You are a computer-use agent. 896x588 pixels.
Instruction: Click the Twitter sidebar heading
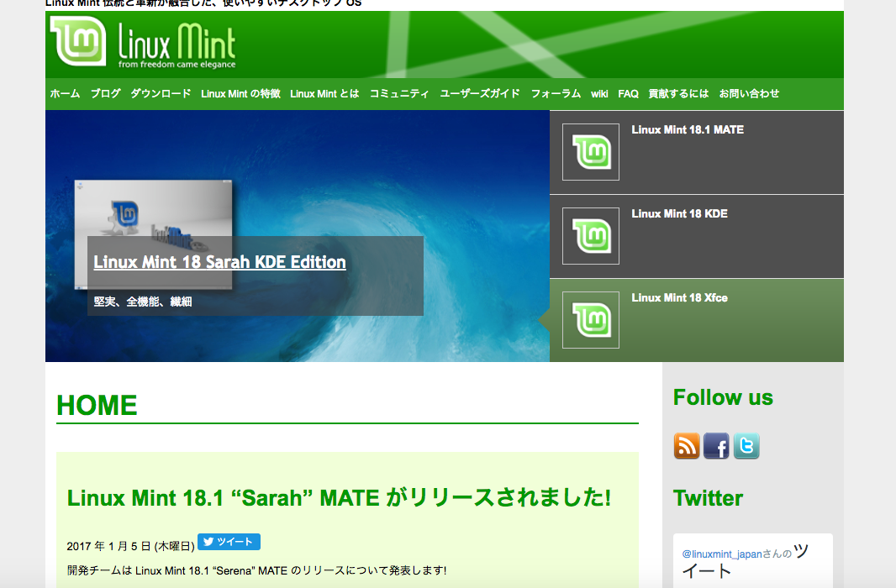[708, 498]
